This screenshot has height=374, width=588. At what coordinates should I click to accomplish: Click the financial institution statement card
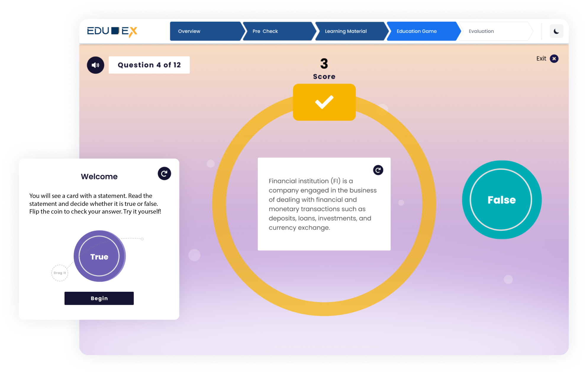click(324, 204)
